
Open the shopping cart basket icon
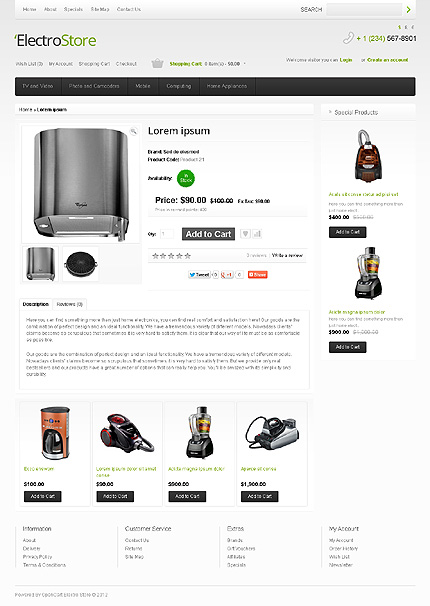[x=157, y=63]
